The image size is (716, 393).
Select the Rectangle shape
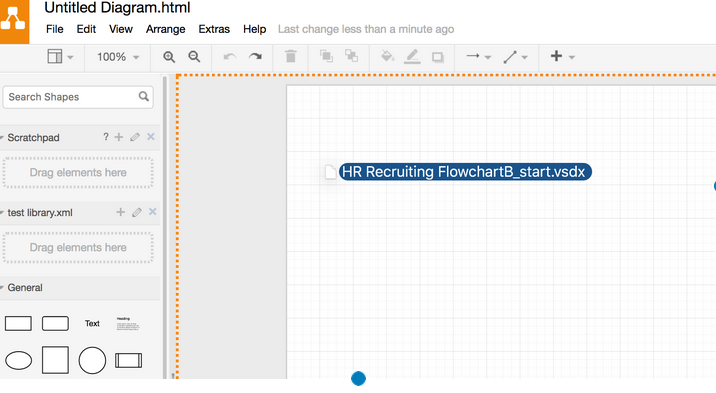click(x=18, y=324)
